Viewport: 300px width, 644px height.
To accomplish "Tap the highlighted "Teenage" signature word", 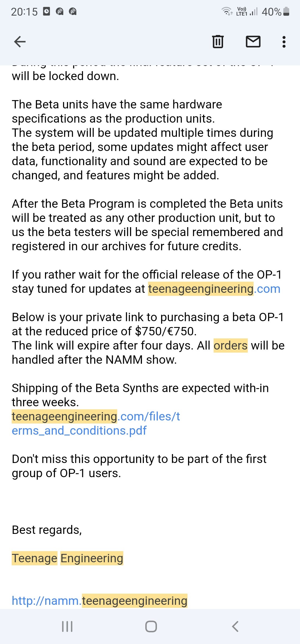I will pyautogui.click(x=34, y=558).
